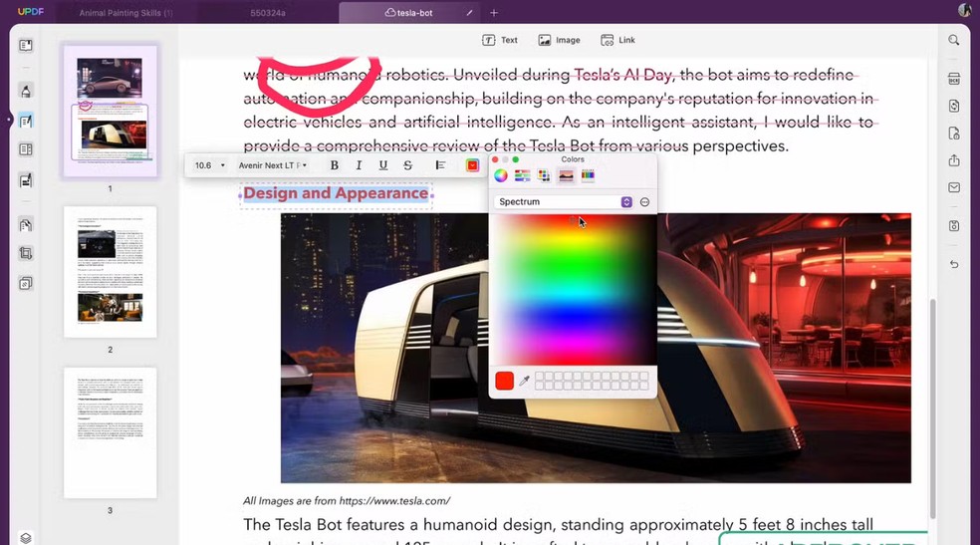Click the email envelope icon
The image size is (980, 545).
pos(954,187)
